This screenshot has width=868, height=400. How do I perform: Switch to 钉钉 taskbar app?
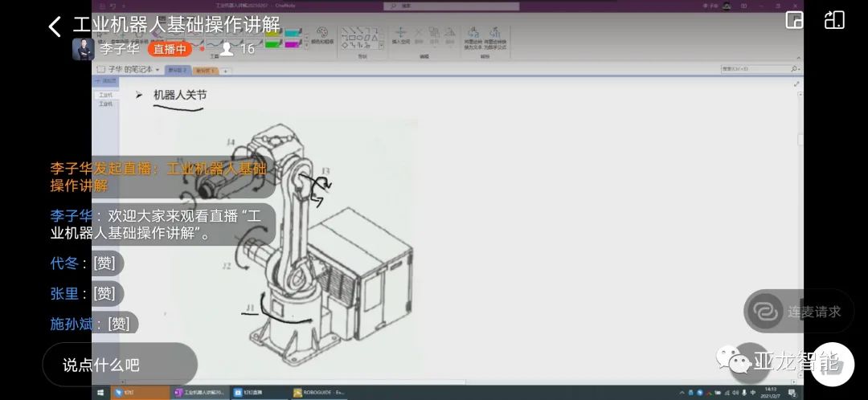pos(139,393)
